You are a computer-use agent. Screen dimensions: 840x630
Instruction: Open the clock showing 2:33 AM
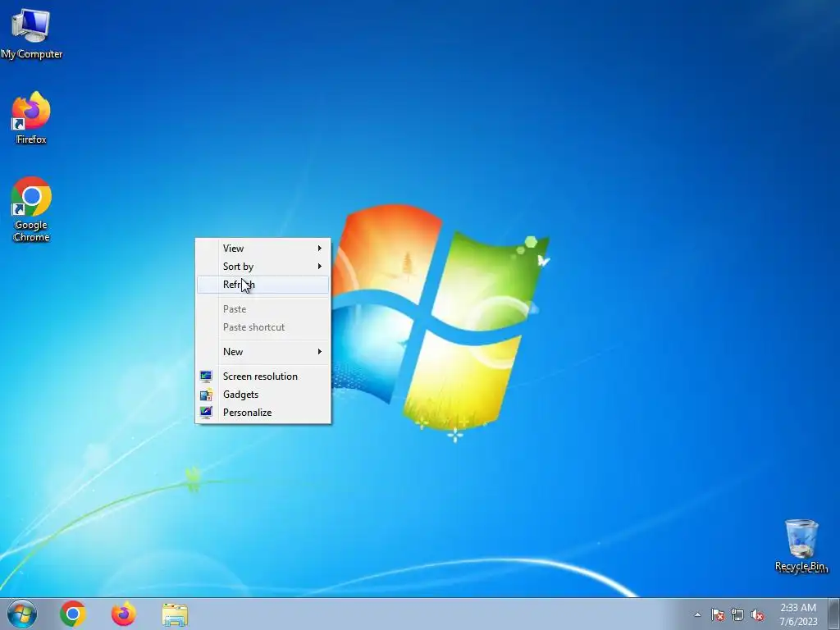(x=798, y=614)
